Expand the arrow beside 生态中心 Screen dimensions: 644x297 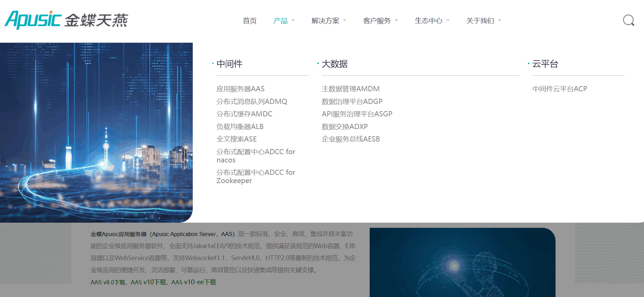tap(448, 20)
